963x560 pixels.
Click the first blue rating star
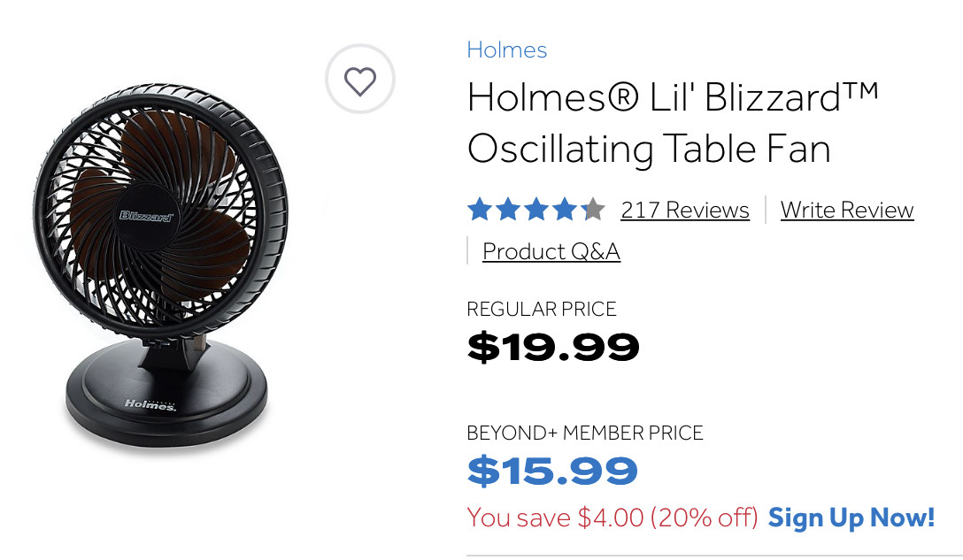click(x=480, y=210)
